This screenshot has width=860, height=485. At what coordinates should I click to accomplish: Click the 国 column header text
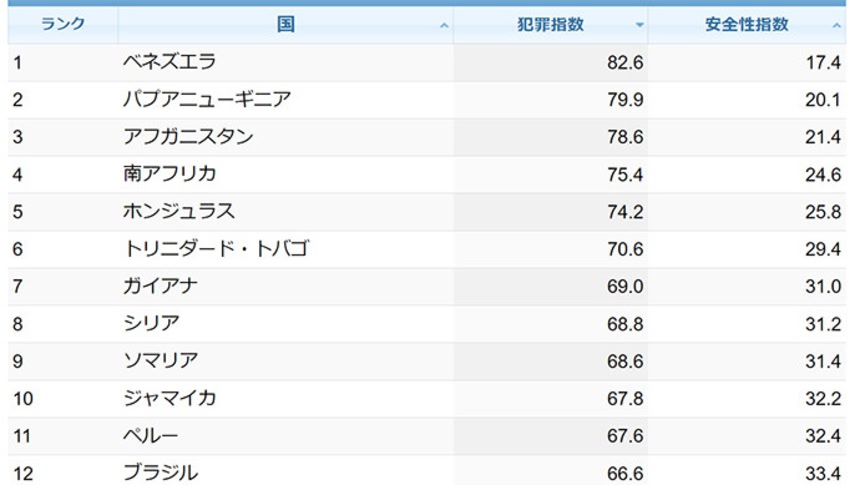click(286, 25)
